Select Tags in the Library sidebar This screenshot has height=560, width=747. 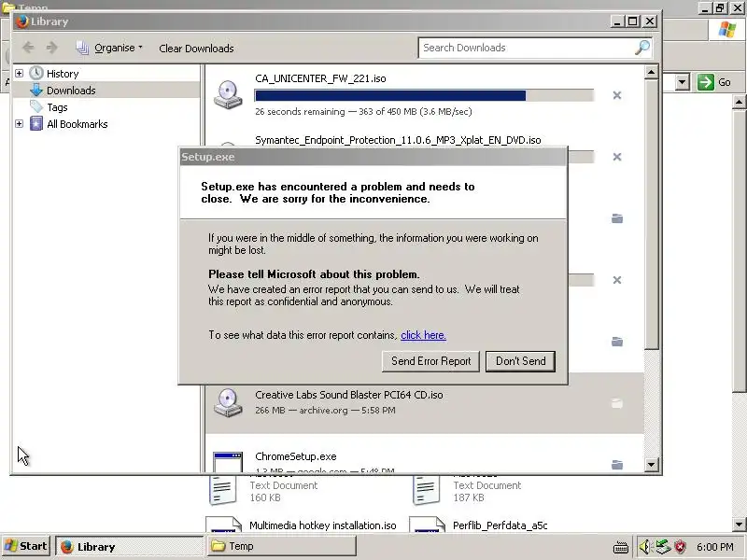click(x=57, y=107)
